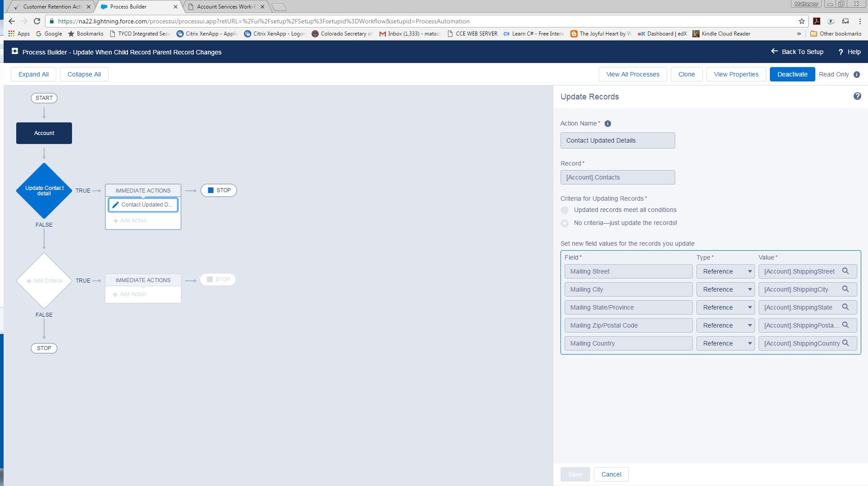The width and height of the screenshot is (868, 486).
Task: Click the Update Records help question icon
Action: click(857, 96)
